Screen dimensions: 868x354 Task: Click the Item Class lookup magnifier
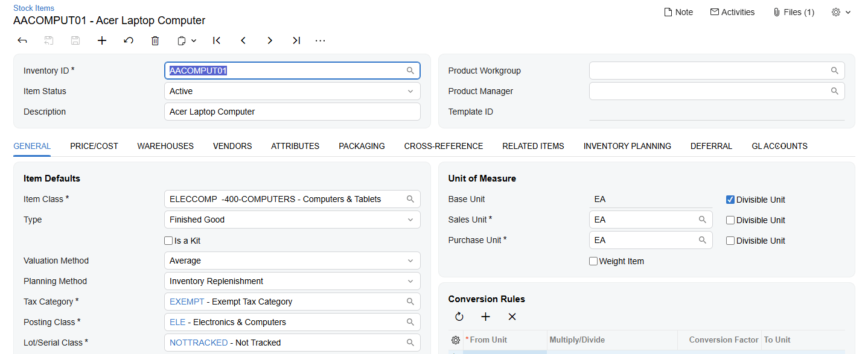click(x=410, y=199)
